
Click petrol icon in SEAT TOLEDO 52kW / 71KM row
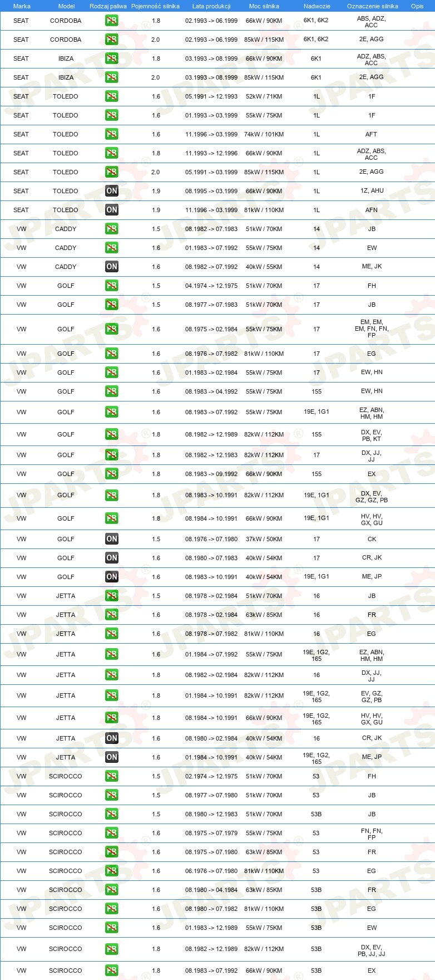(112, 96)
